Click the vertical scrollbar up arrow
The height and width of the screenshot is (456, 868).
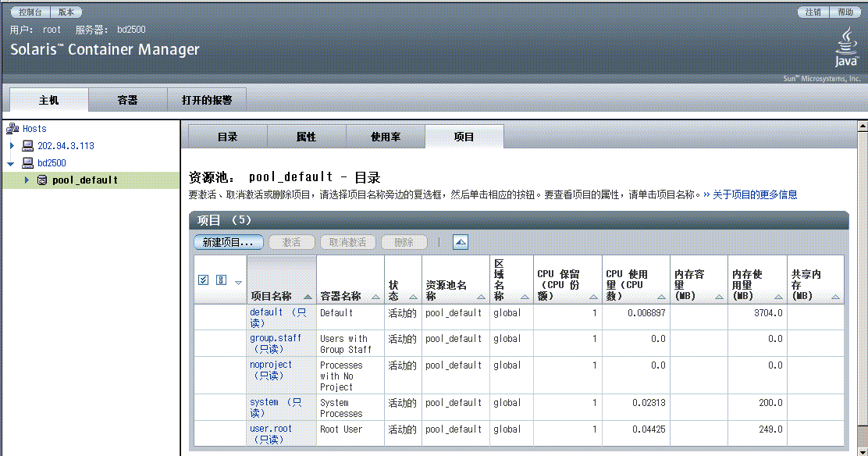click(863, 126)
